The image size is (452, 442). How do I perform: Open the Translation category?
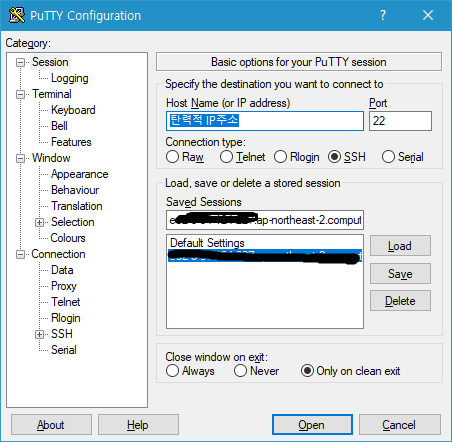tap(77, 206)
